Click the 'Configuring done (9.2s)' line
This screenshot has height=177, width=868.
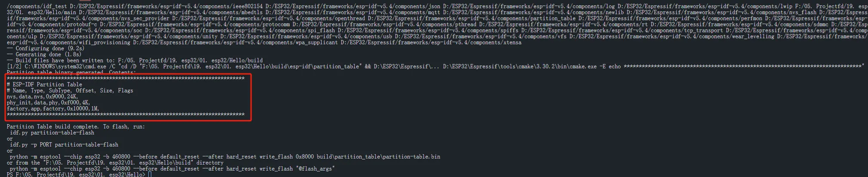[46, 49]
